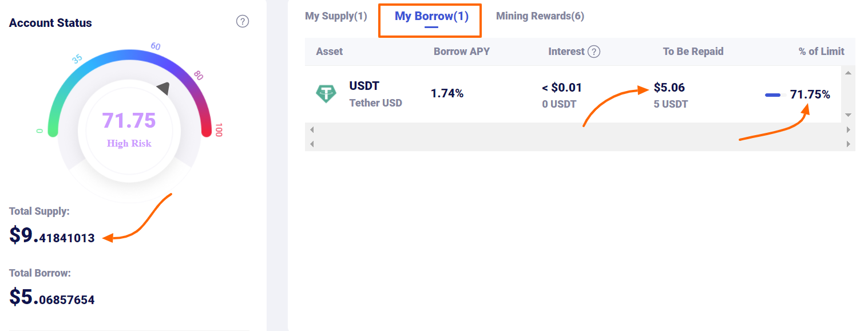Click the upper horizontal scrollbar right arrow
This screenshot has height=331, width=868.
coord(849,130)
